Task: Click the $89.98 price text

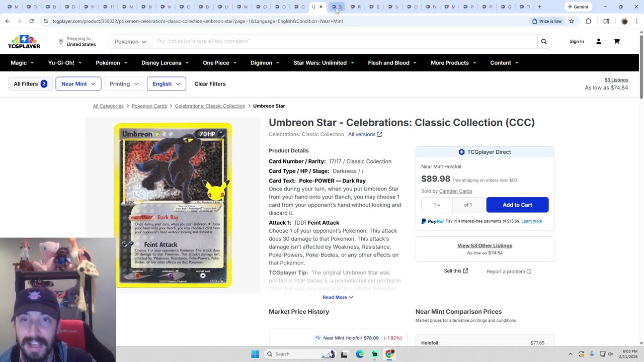Action: click(x=436, y=179)
